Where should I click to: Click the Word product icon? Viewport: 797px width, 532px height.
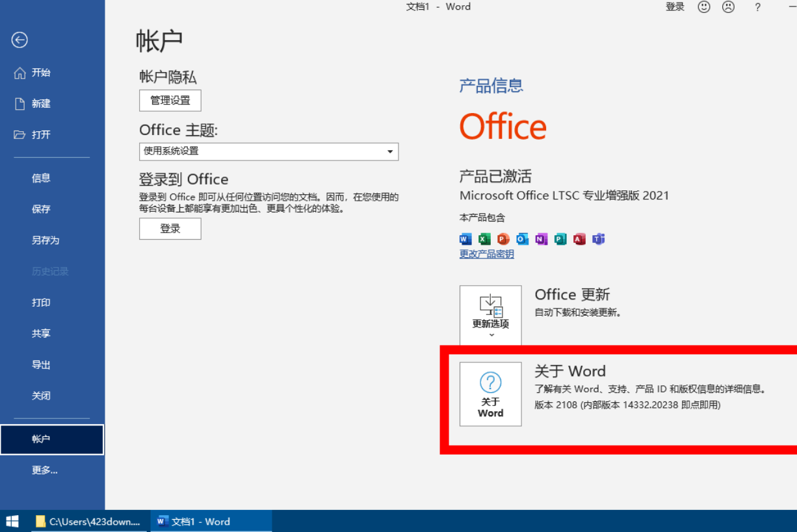[465, 239]
